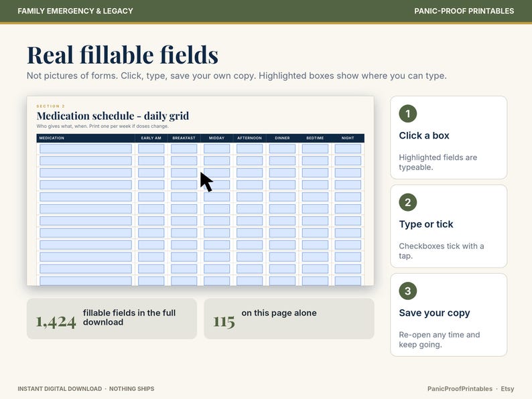Click the first-row Early AM field

(x=151, y=149)
